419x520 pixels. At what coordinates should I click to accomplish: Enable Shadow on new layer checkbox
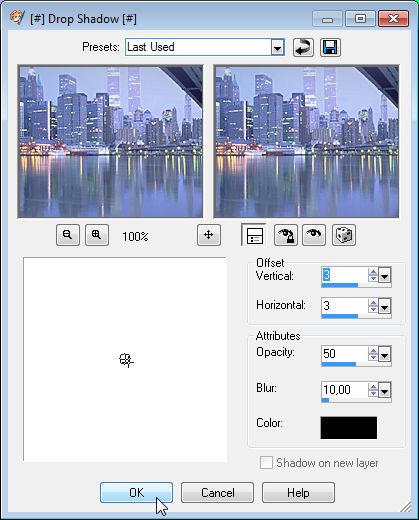coord(266,463)
